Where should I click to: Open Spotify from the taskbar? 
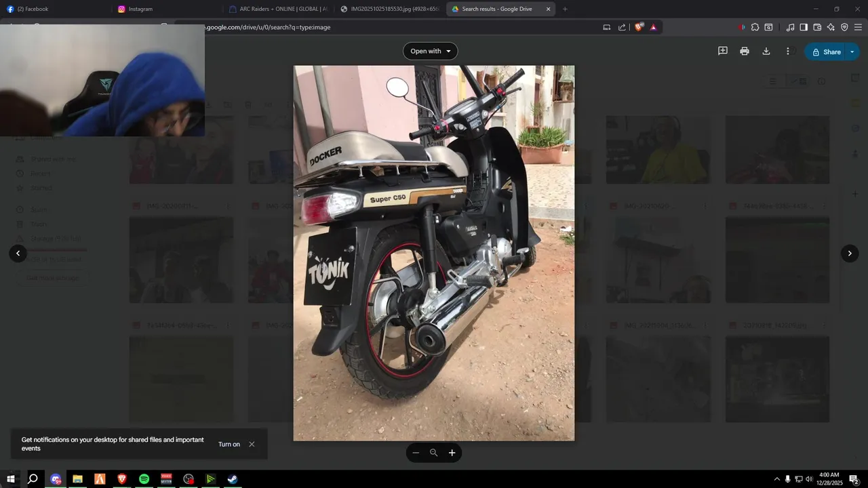tap(144, 479)
